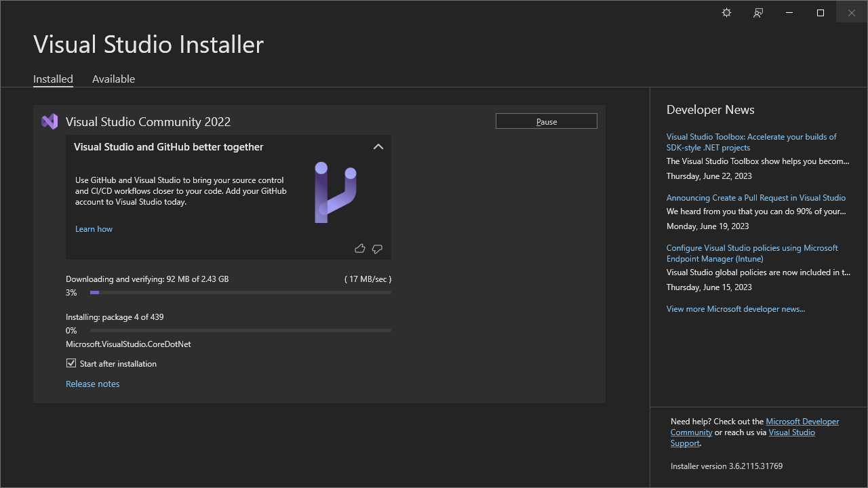Pause the Visual Studio installation
868x488 pixels.
(547, 121)
